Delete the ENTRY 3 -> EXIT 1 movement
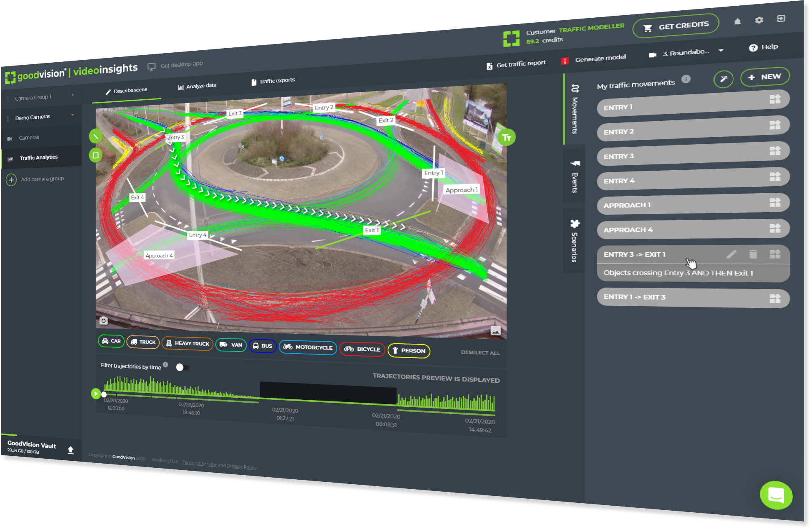 753,254
